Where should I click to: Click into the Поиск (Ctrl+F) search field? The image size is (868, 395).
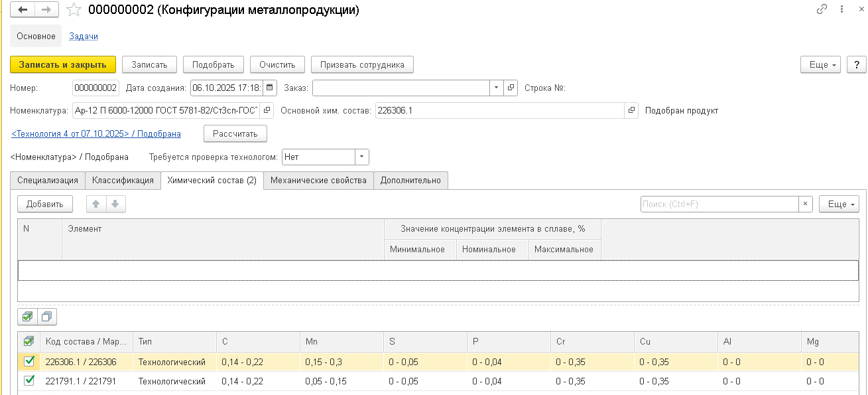[719, 204]
